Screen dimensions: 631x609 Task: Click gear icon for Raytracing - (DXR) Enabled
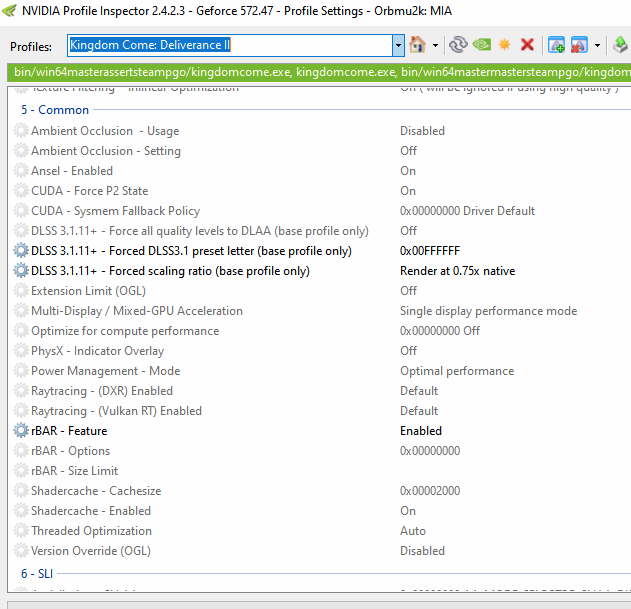pos(21,390)
